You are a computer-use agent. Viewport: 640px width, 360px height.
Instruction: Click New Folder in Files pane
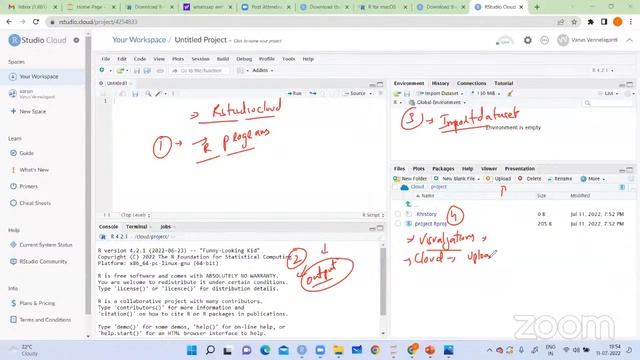(410, 179)
